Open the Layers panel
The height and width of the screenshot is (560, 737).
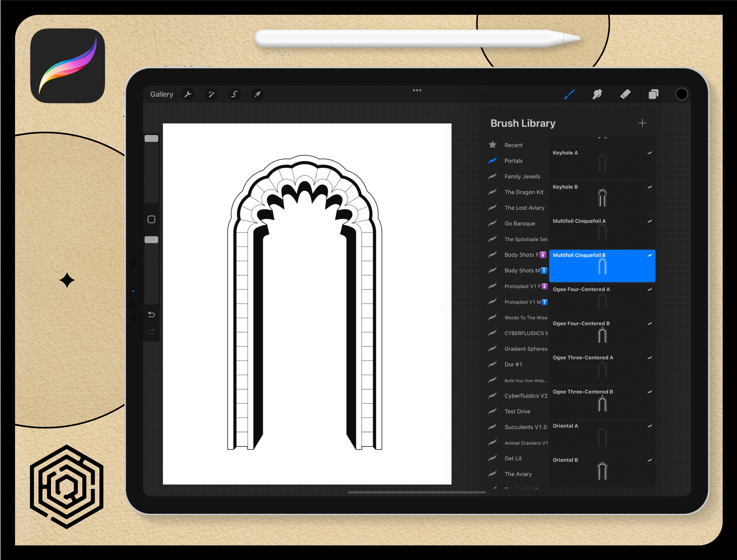653,94
